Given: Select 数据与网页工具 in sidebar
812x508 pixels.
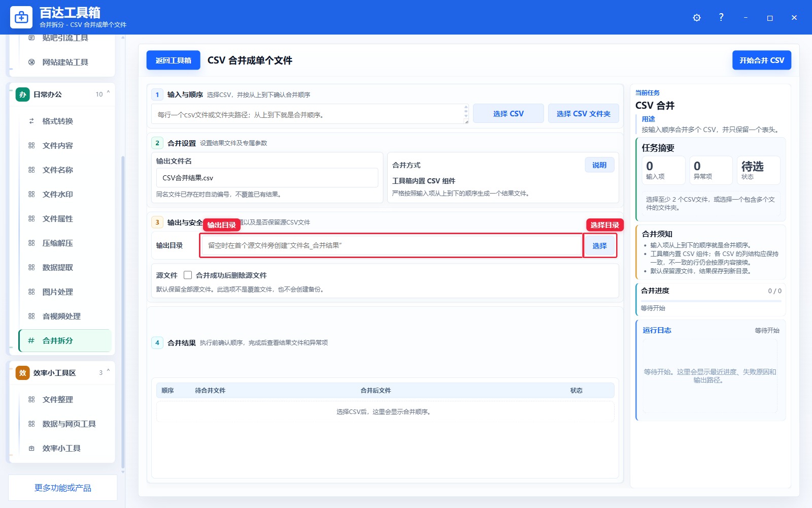Looking at the screenshot, I should pyautogui.click(x=65, y=424).
